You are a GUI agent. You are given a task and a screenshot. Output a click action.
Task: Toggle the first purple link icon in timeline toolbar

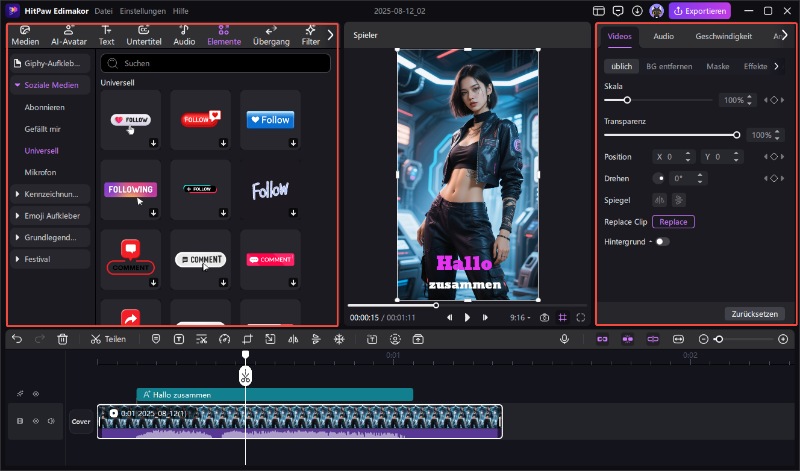click(602, 339)
